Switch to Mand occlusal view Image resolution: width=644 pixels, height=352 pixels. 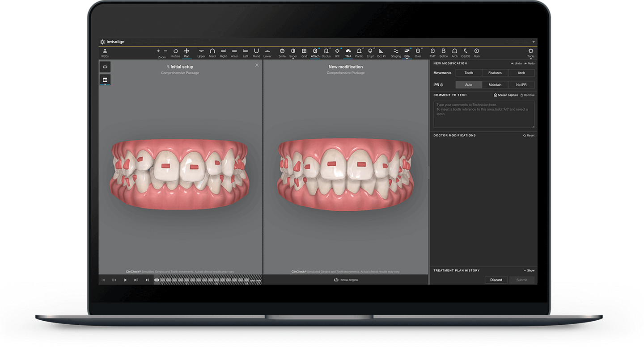click(x=256, y=53)
